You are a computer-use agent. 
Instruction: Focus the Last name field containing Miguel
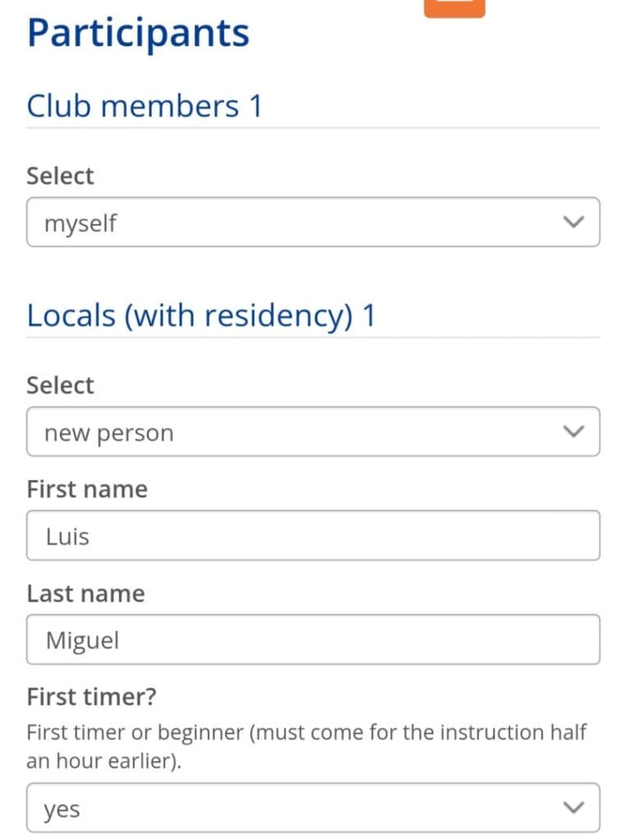(313, 639)
